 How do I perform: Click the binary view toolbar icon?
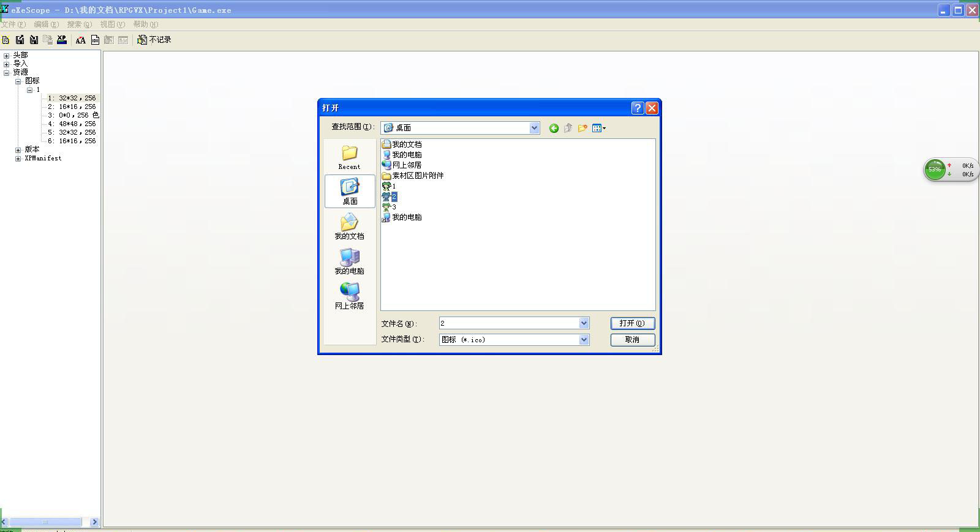pos(95,40)
